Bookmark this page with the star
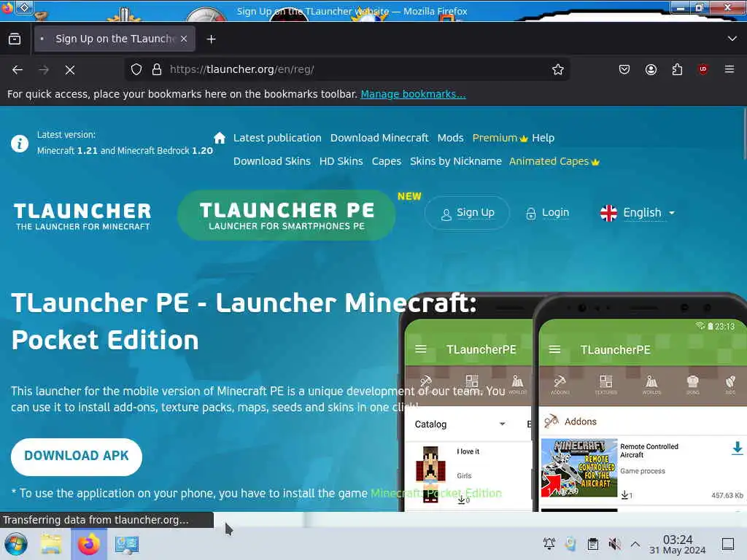This screenshot has width=747, height=560. pyautogui.click(x=558, y=69)
